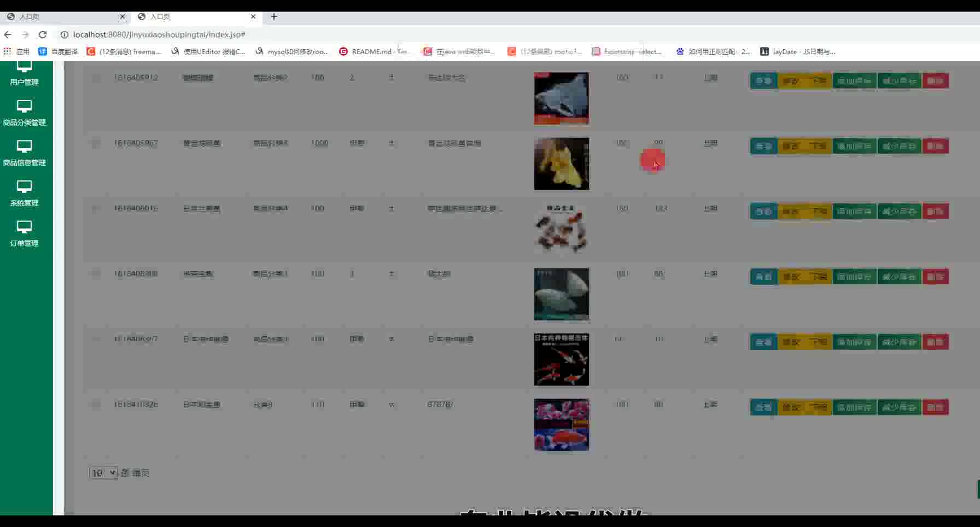Open the 应用 apps shortcut
This screenshot has width=980, height=527.
[16, 51]
